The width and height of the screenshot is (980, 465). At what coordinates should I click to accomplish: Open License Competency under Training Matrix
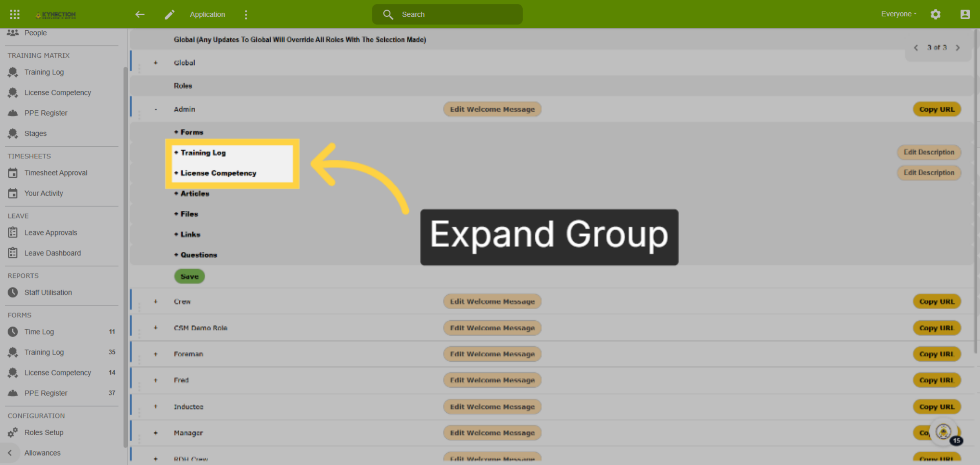tap(58, 92)
